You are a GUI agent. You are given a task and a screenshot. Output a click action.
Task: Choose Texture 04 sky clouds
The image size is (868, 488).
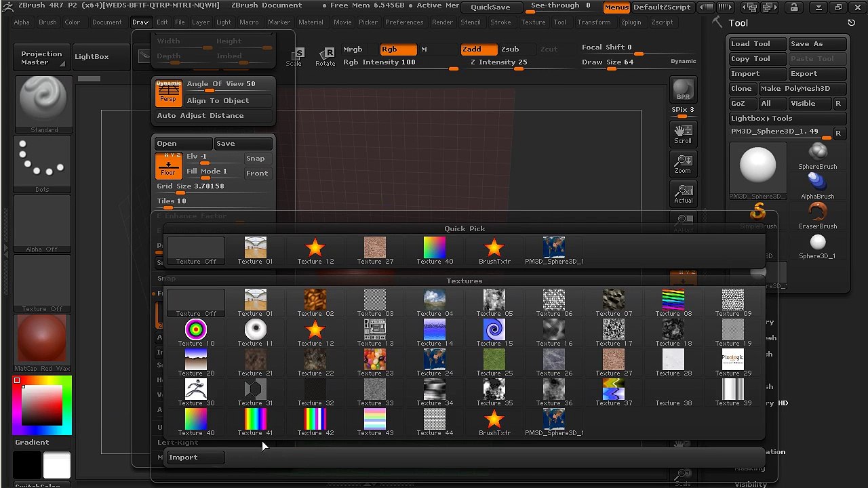(435, 303)
